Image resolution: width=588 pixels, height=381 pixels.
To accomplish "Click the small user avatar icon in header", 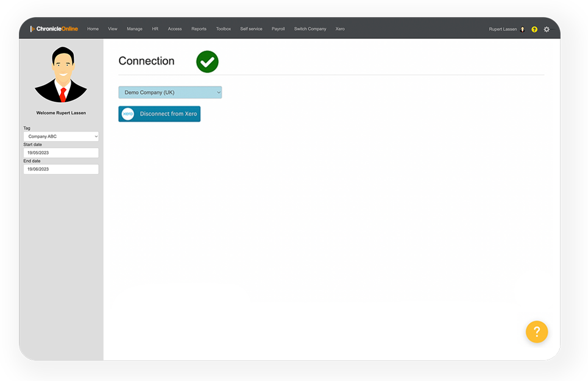I will click(x=523, y=29).
